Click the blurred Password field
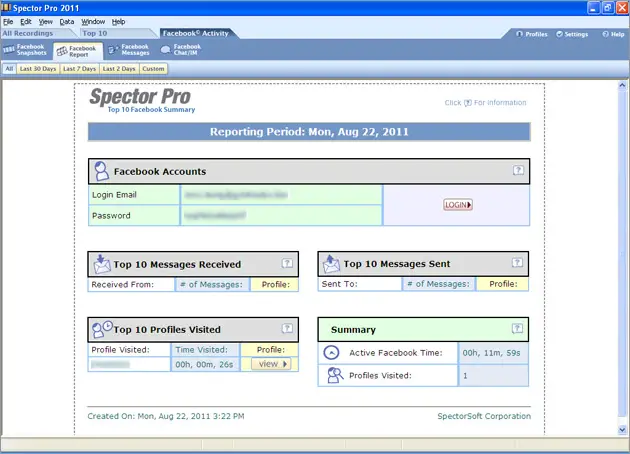This screenshot has width=630, height=454. click(x=281, y=215)
